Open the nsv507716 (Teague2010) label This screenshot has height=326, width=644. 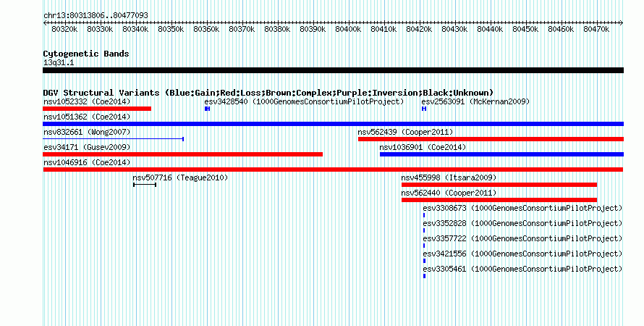coord(180,177)
